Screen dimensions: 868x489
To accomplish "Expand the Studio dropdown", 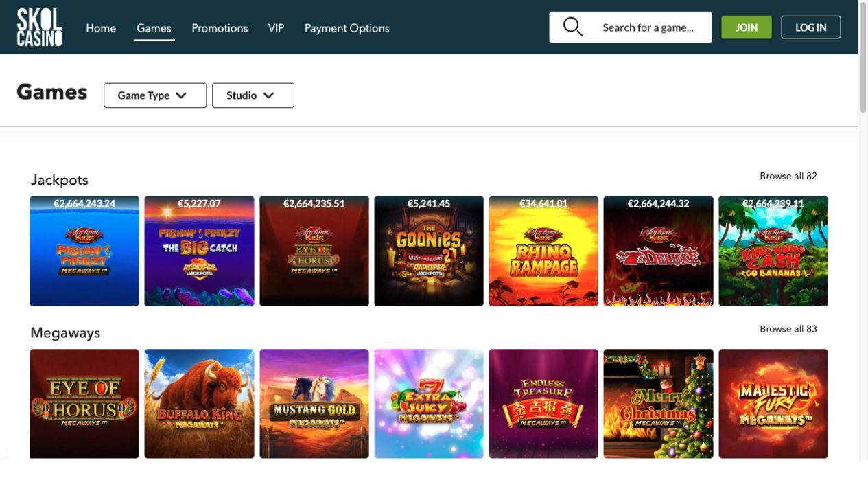I will pos(253,95).
